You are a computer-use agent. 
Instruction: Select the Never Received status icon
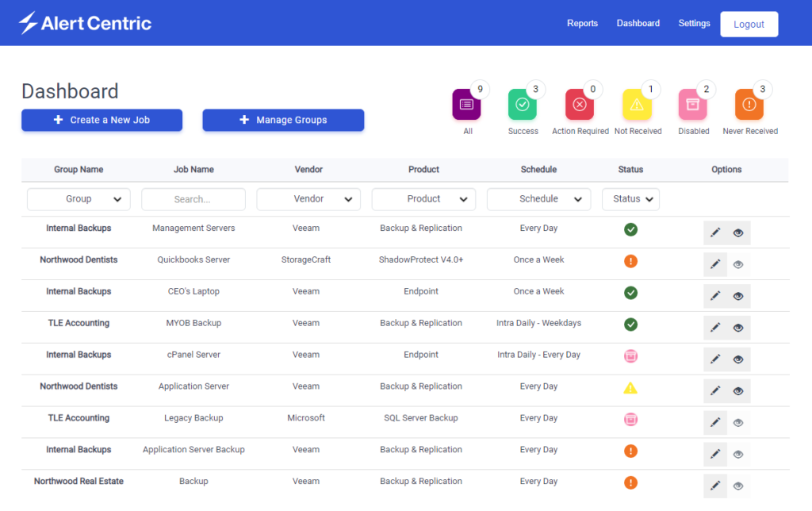pos(749,104)
